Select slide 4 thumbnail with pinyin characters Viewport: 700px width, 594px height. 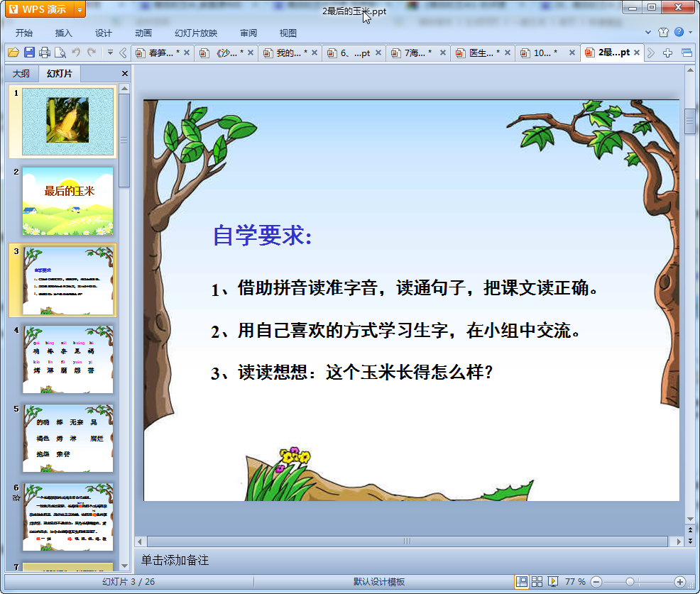point(68,359)
